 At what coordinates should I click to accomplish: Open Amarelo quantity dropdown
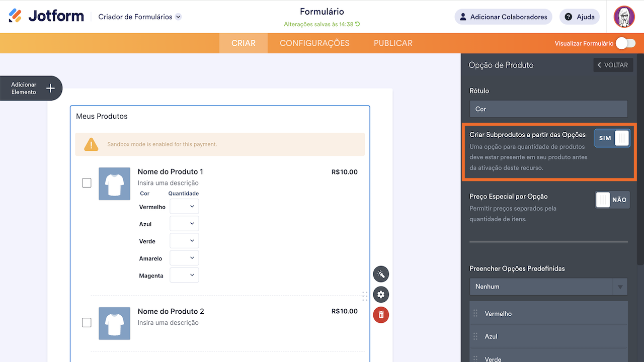click(x=184, y=258)
